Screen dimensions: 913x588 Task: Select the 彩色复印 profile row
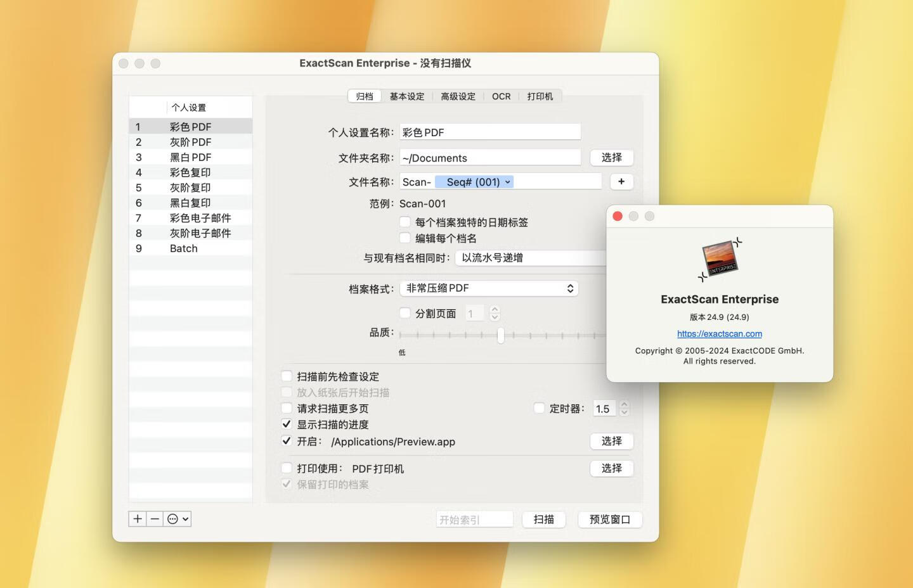pos(191,172)
